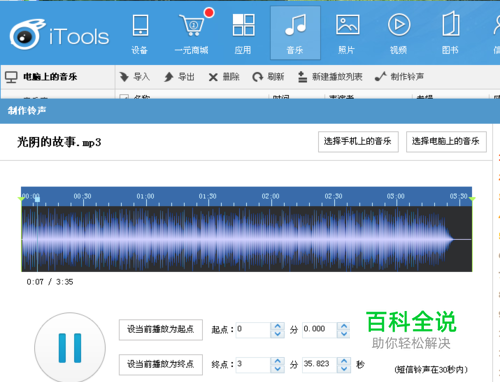Select the 音乐 music tab
Image resolution: width=500 pixels, height=382 pixels.
click(x=295, y=33)
